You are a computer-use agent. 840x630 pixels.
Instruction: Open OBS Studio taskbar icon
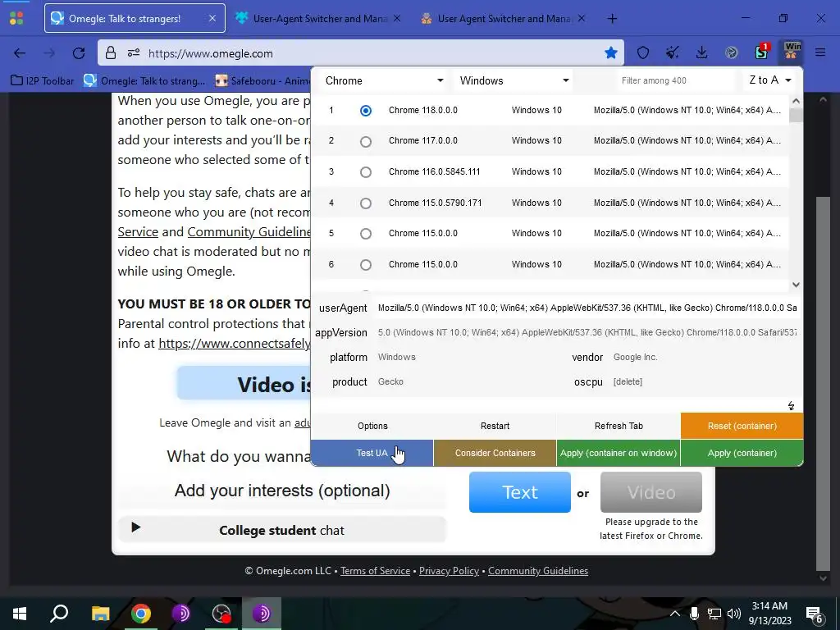pos(221,614)
